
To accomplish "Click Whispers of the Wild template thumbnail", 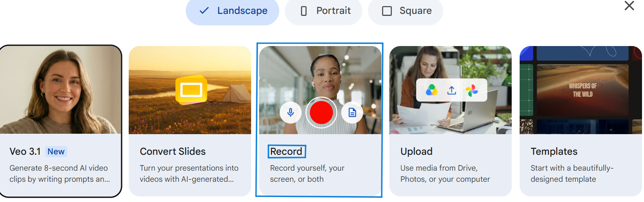I will pos(583,90).
